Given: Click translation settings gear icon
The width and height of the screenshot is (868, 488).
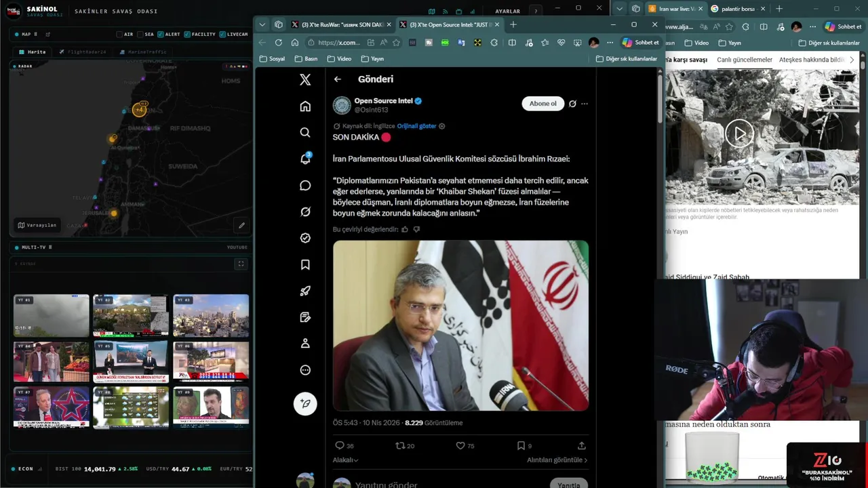Looking at the screenshot, I should [442, 126].
